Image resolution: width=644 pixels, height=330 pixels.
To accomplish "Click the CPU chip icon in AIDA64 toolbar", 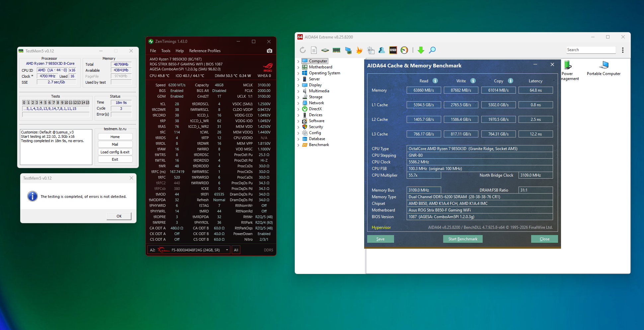I will tap(325, 50).
